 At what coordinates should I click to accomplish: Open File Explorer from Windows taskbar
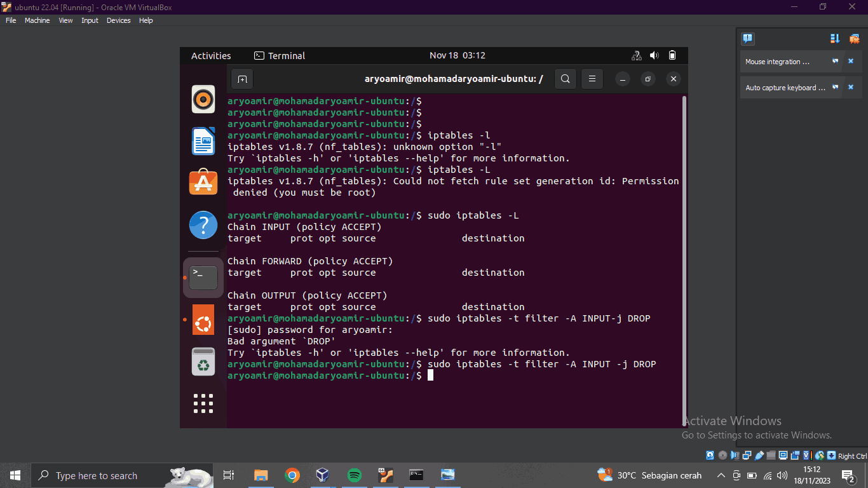[261, 475]
